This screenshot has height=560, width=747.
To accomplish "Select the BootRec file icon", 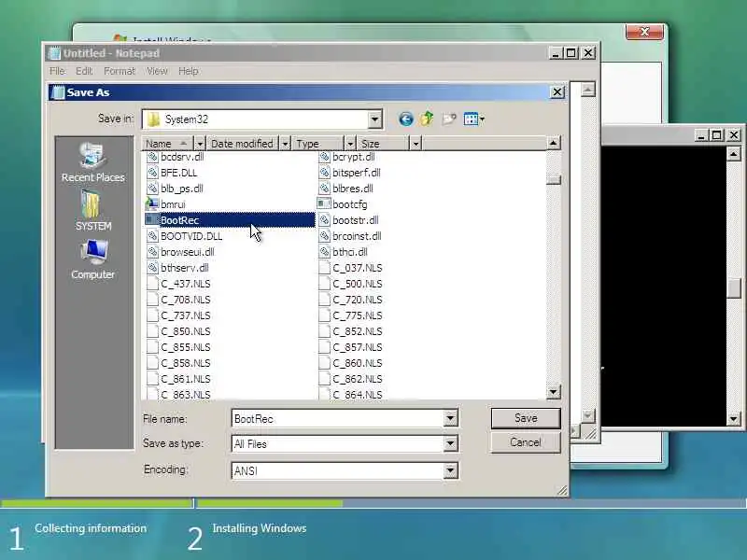I will tap(152, 220).
